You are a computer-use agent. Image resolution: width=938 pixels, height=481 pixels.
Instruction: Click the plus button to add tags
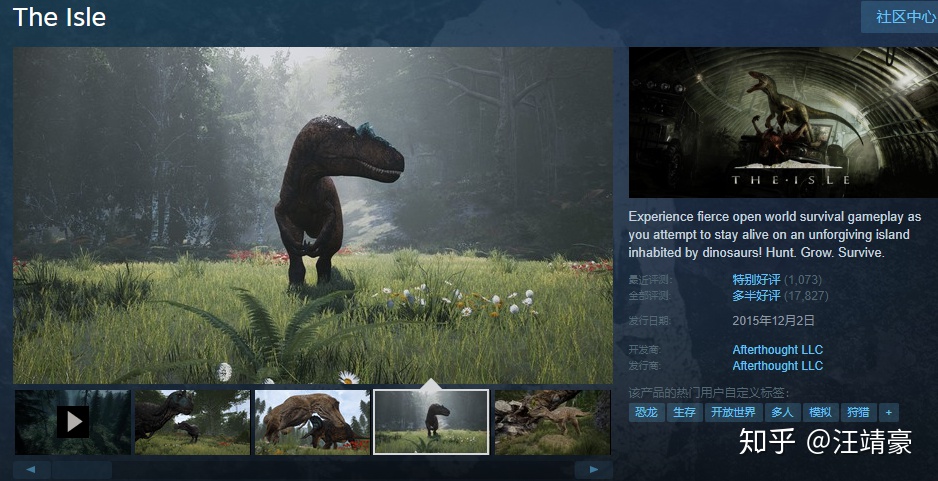pos(888,412)
